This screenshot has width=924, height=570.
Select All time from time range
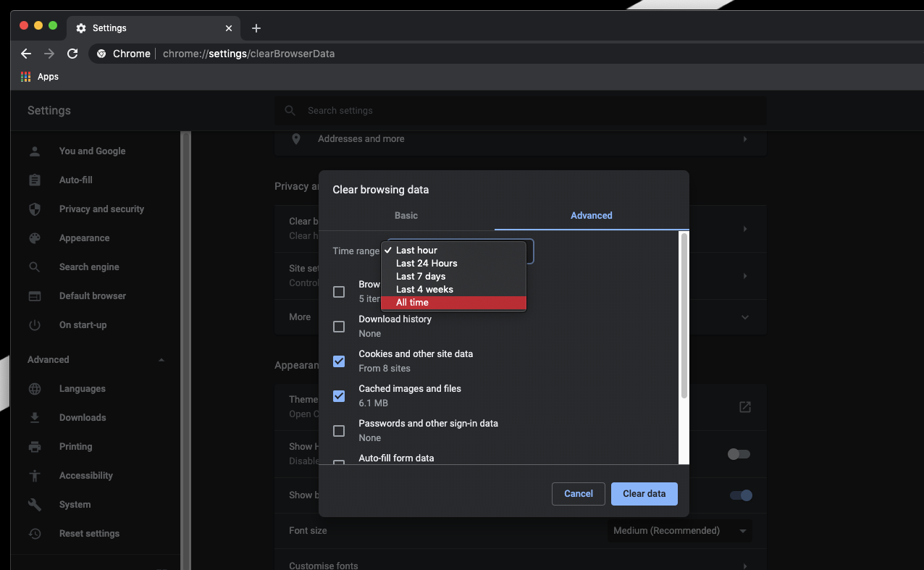(412, 303)
